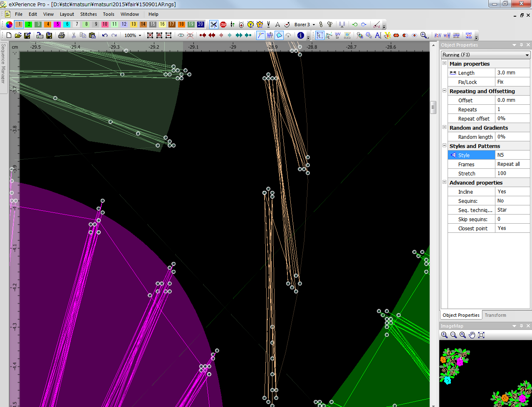
Task: Collapse the Main properties section
Action: (x=444, y=64)
